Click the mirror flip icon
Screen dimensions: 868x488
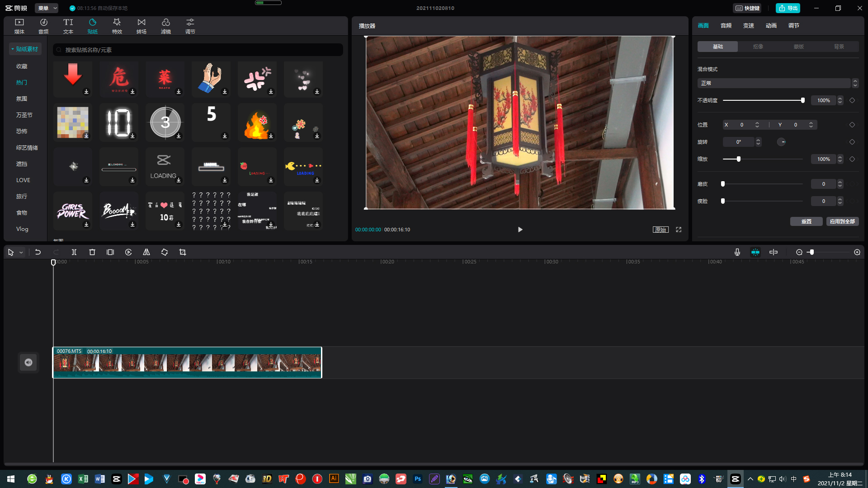pyautogui.click(x=146, y=252)
